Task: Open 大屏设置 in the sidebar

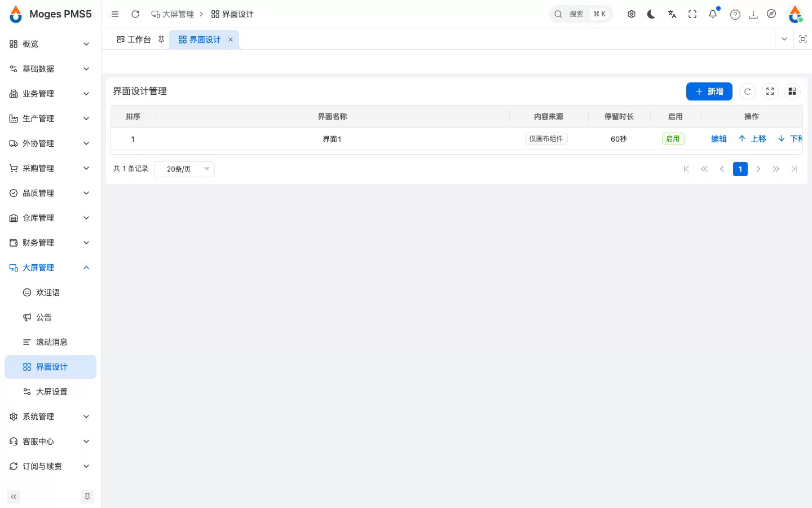Action: coord(50,392)
